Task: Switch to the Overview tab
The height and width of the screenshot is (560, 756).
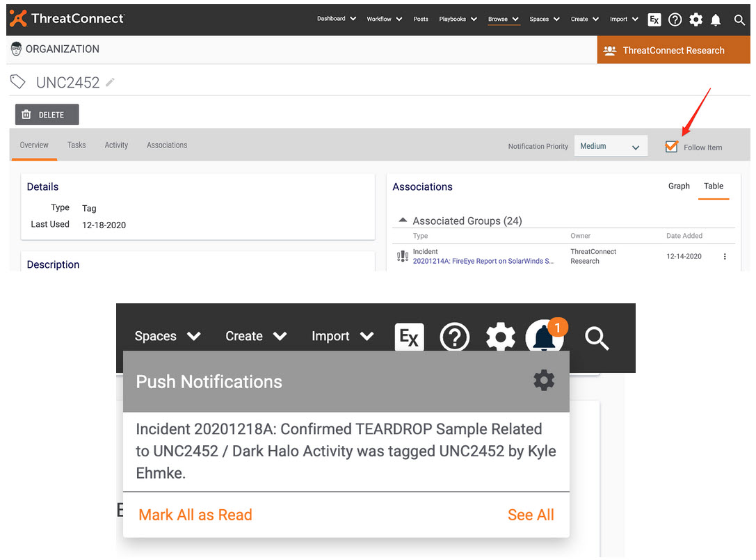Action: point(34,145)
